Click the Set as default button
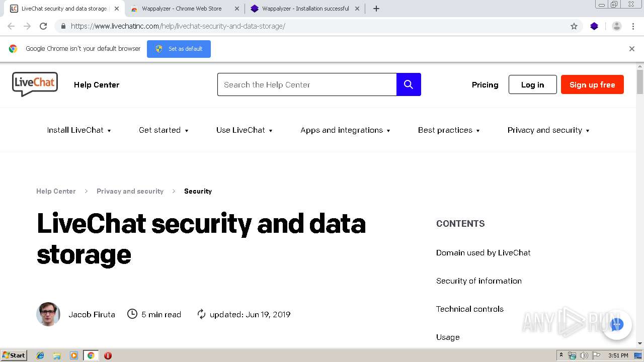 click(179, 49)
